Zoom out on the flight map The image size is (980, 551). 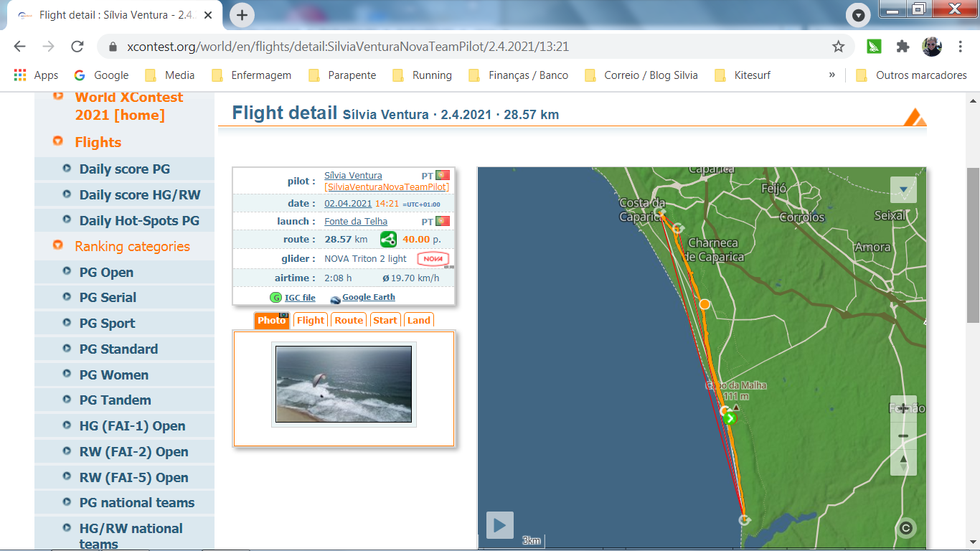pyautogui.click(x=903, y=435)
